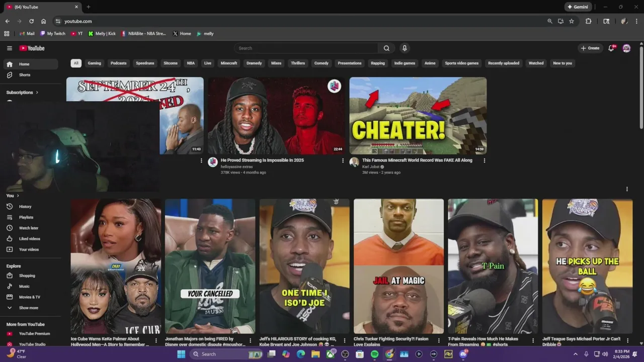Open options for Karl Jobst video
Viewport: 644px width, 362px height.
[x=485, y=160]
